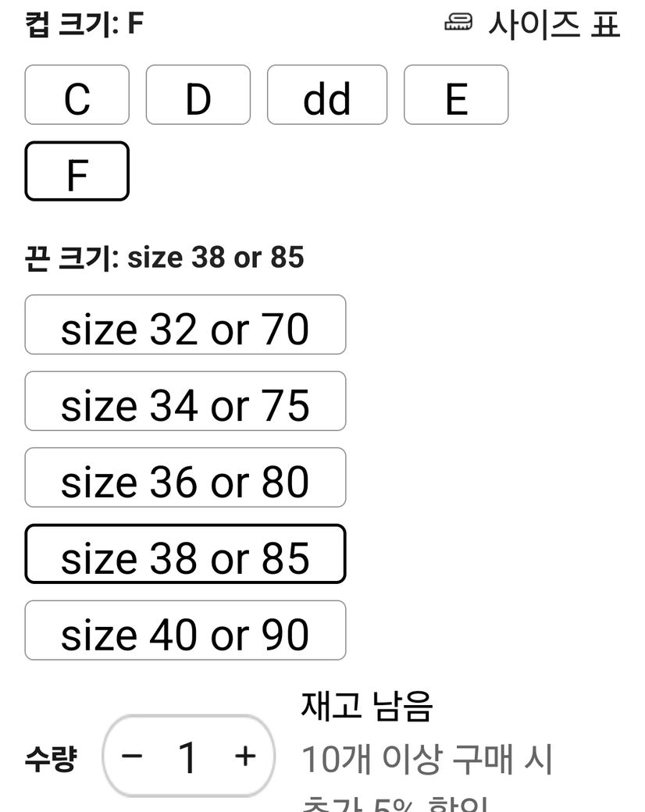This screenshot has width=645, height=812.
Task: Switch band size to 40 or 90
Action: click(x=185, y=631)
